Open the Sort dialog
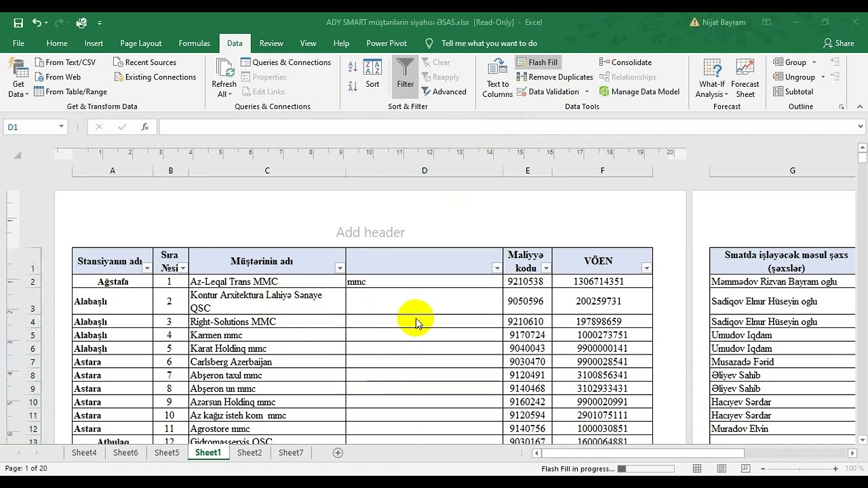Viewport: 868px width, 488px height. [x=372, y=75]
